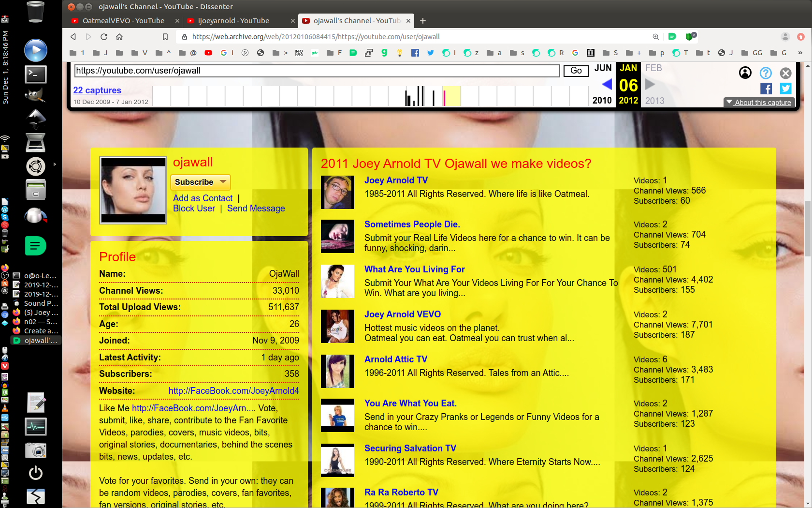The height and width of the screenshot is (508, 812).
Task: Open the scanner app in dock
Action: [x=36, y=143]
